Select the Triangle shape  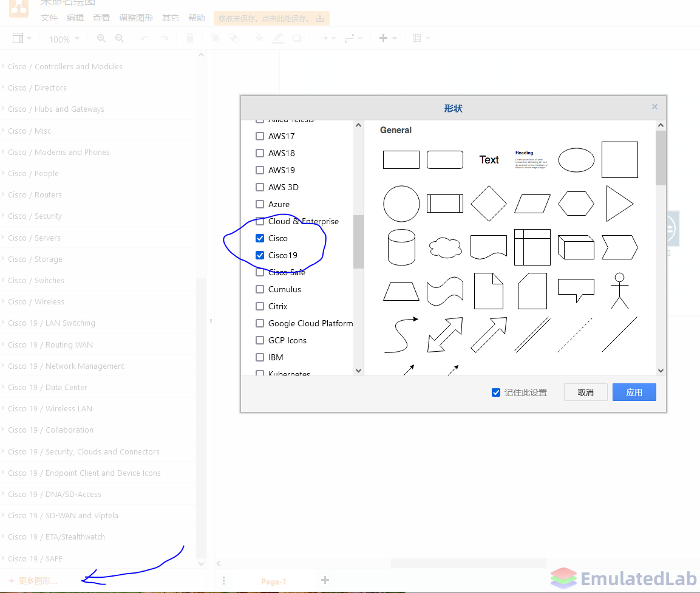[x=620, y=204]
